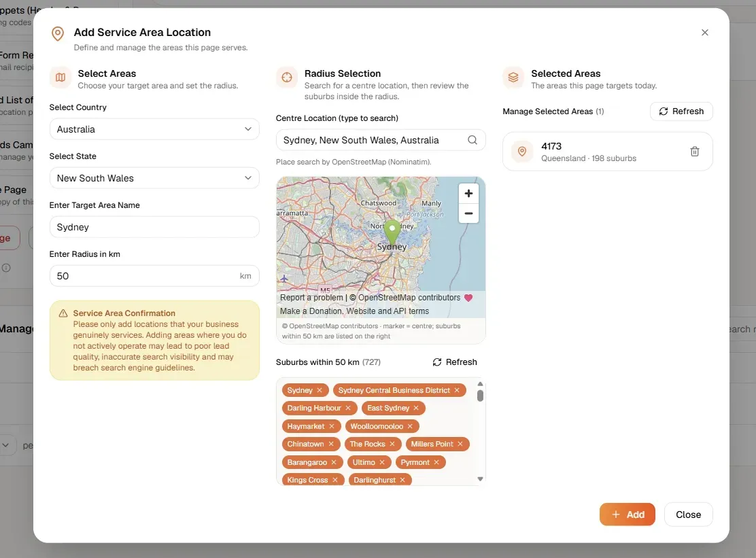Click the map icon beside Select Areas
This screenshot has height=558, width=756.
[61, 77]
